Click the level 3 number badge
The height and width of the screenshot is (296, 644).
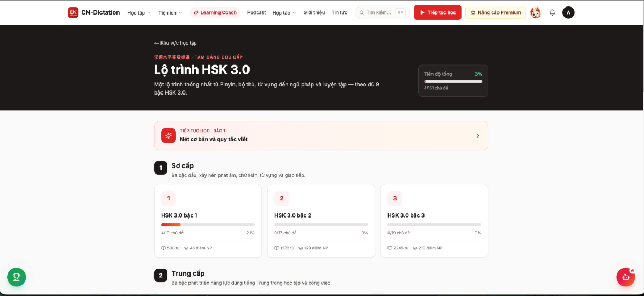coord(395,198)
